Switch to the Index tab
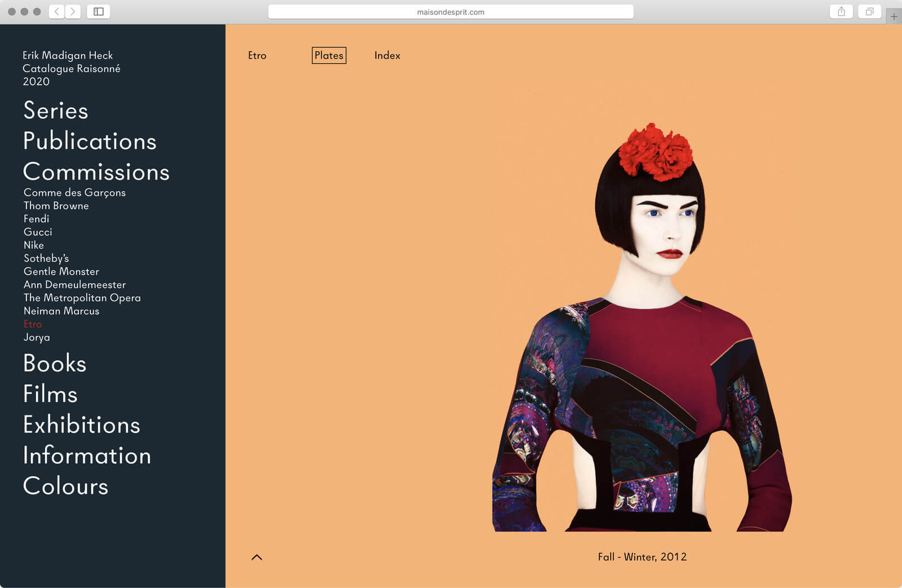 (387, 55)
